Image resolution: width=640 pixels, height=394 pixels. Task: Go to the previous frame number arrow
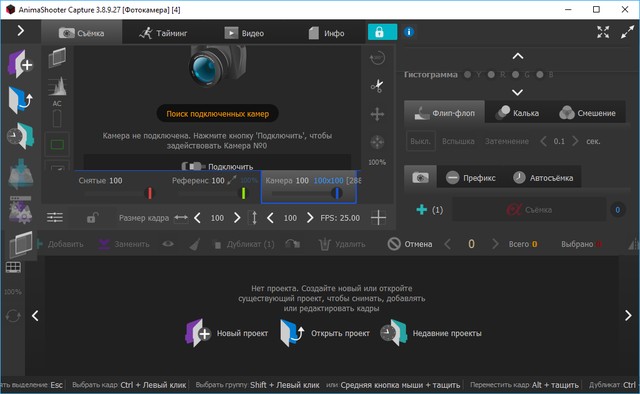pos(448,244)
